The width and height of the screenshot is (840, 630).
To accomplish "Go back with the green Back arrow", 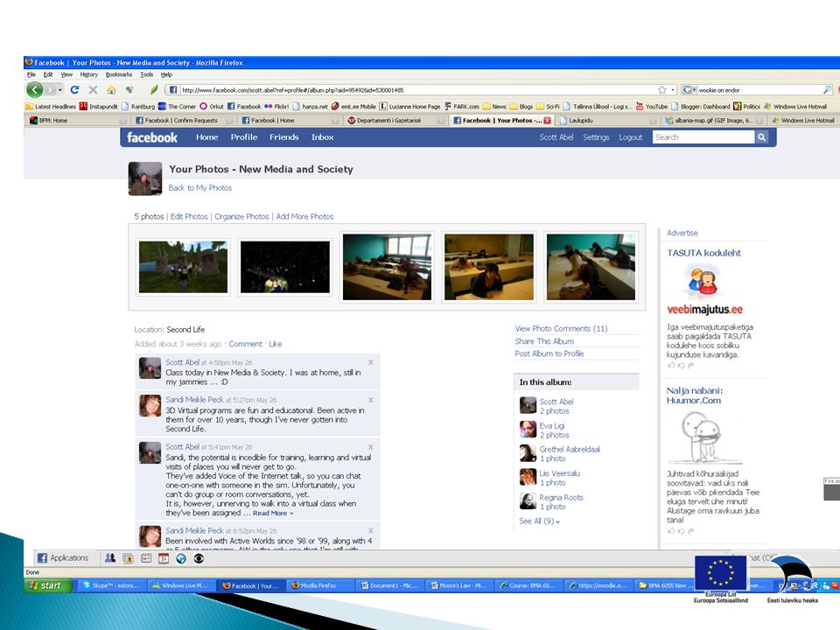I will 35,89.
